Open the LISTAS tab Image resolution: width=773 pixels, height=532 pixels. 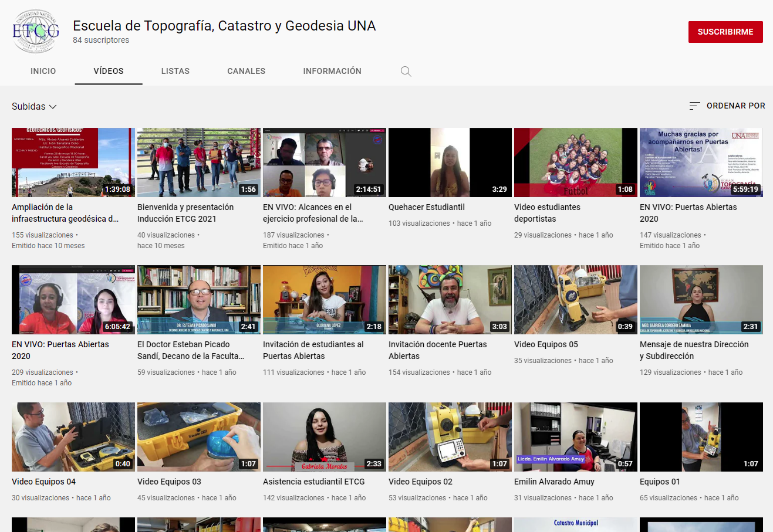click(175, 71)
